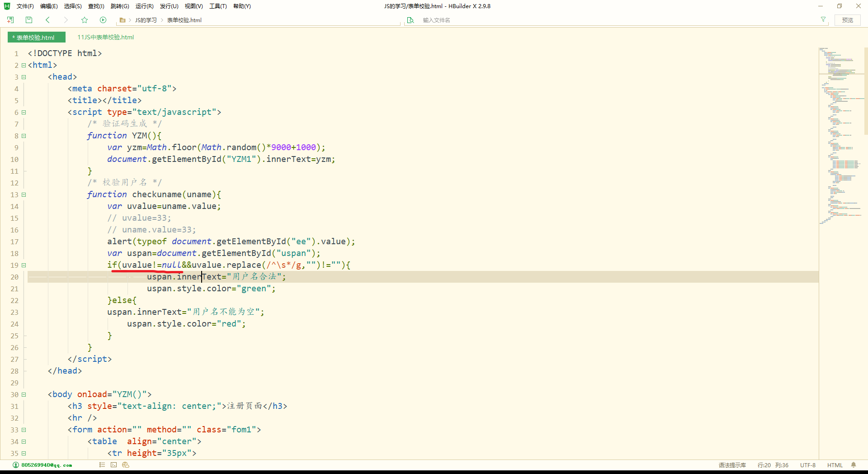The width and height of the screenshot is (868, 474).
Task: Open the 工具(T) menu
Action: 218,6
